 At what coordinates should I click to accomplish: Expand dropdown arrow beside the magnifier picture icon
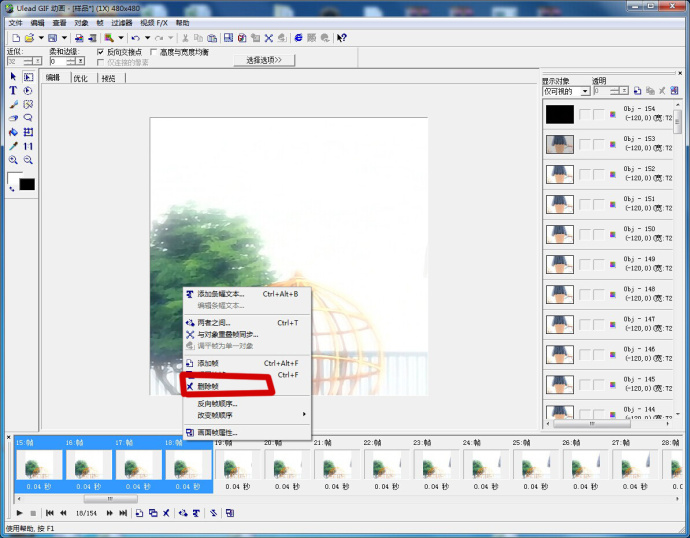[x=121, y=38]
